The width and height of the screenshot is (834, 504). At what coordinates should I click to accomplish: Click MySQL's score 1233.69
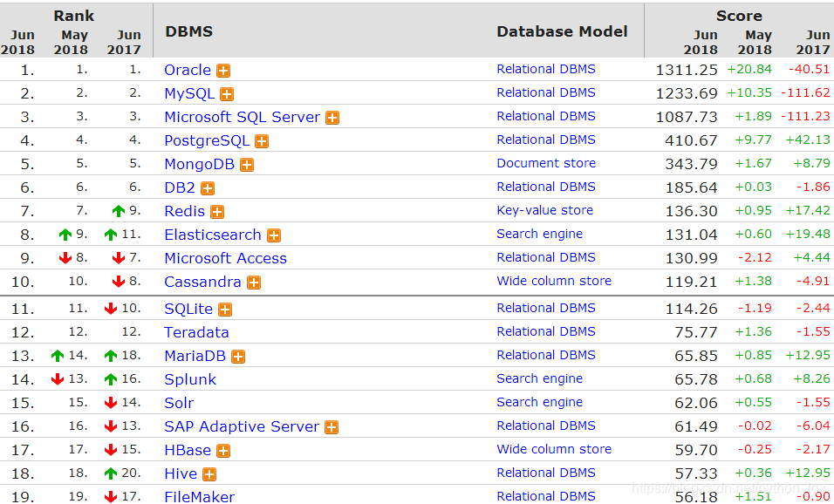point(687,93)
